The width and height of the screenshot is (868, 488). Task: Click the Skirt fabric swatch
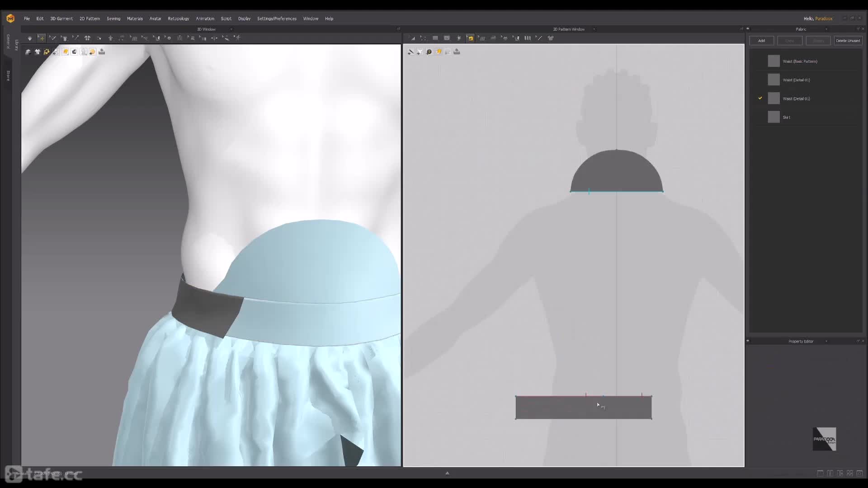coord(774,117)
